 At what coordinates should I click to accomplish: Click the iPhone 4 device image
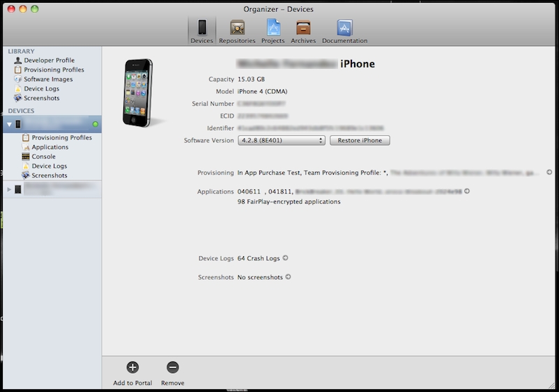(138, 93)
